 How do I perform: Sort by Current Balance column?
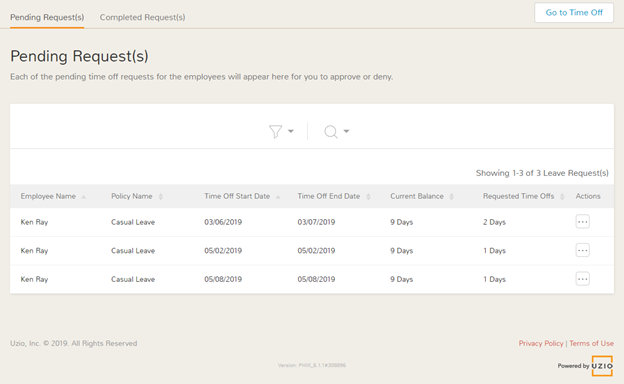pos(422,196)
